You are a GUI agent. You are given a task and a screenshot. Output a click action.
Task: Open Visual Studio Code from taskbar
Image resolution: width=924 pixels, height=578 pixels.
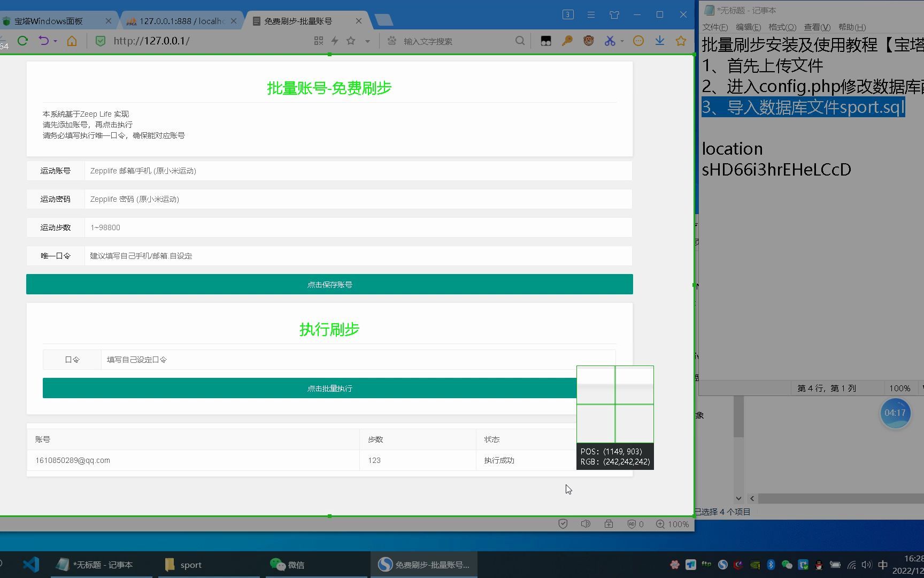click(x=31, y=565)
